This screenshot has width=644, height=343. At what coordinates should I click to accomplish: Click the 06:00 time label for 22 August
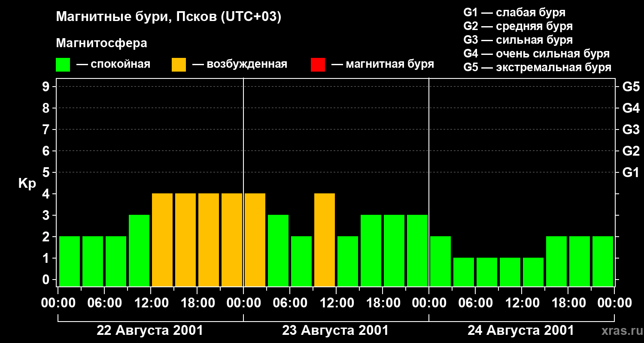coord(104,303)
